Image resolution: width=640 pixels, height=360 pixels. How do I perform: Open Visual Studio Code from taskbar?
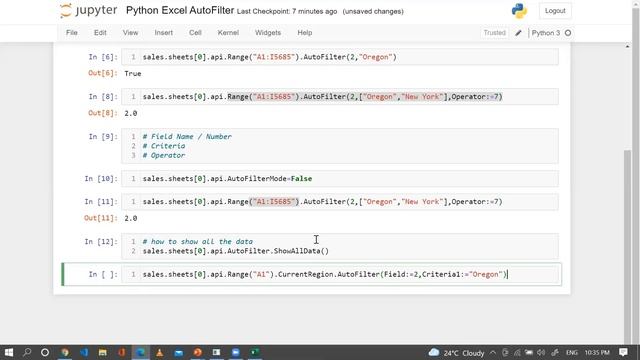(x=84, y=352)
